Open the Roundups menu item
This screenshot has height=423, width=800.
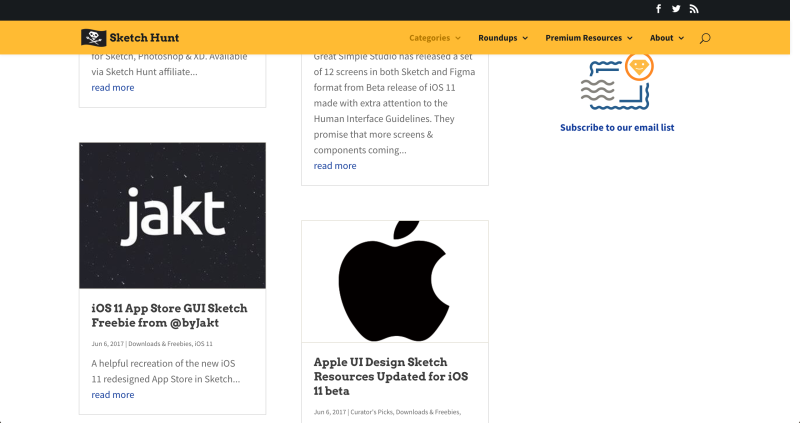tap(497, 38)
